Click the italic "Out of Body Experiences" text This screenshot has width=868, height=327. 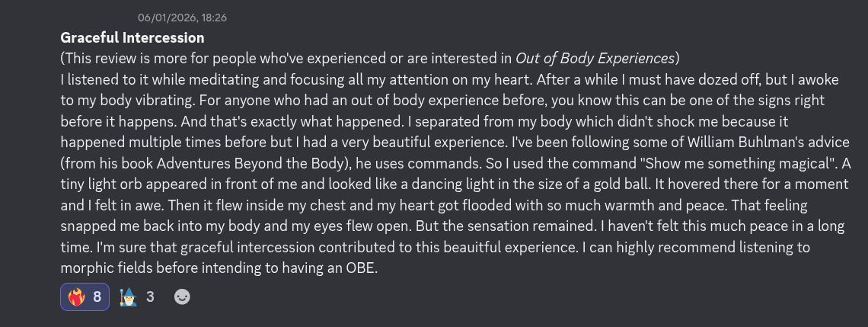(595, 58)
